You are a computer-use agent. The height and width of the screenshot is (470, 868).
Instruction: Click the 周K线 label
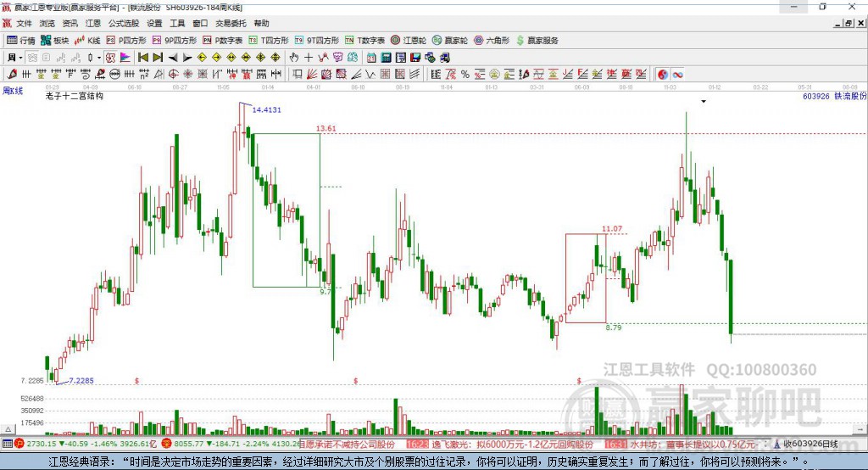pos(13,90)
